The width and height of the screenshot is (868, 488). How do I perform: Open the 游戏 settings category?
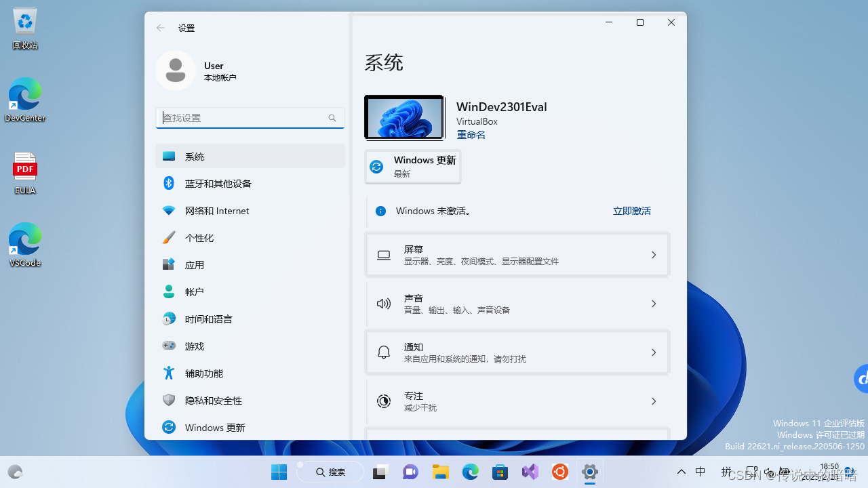click(250, 346)
